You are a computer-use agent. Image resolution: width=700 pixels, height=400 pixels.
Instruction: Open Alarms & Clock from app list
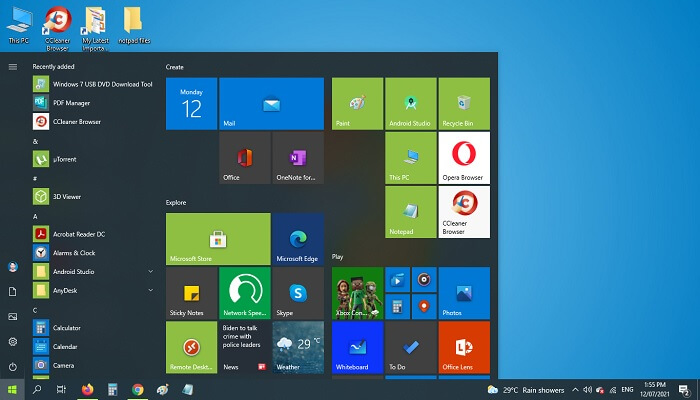pos(93,253)
